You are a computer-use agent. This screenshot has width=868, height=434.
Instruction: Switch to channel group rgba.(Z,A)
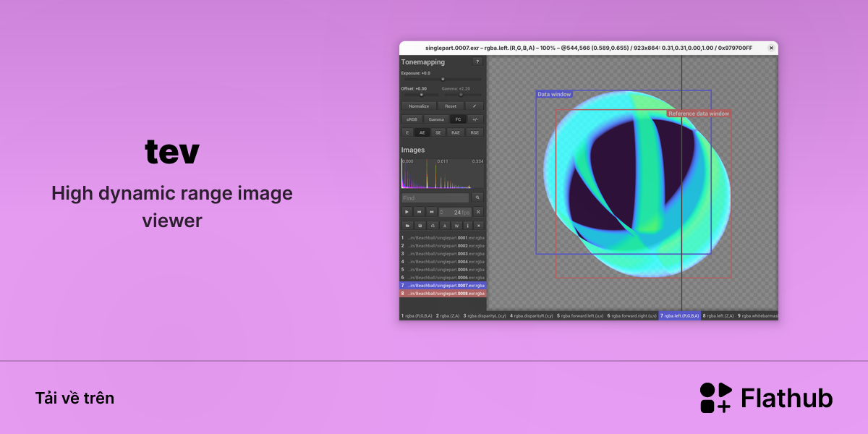click(448, 315)
